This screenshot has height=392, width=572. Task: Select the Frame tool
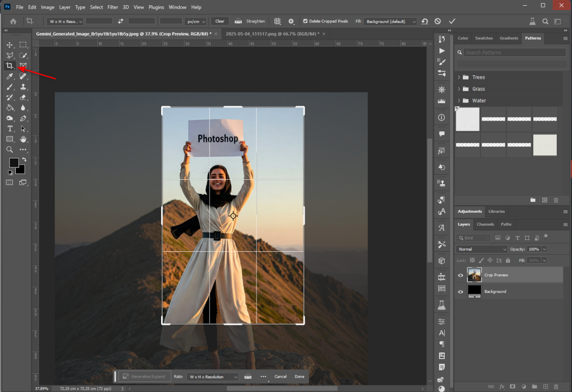point(23,66)
